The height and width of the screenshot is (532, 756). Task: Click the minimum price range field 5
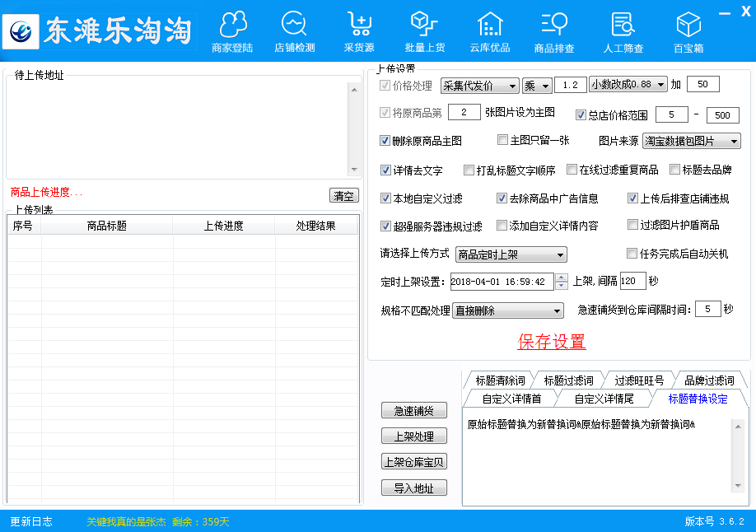[x=672, y=114]
